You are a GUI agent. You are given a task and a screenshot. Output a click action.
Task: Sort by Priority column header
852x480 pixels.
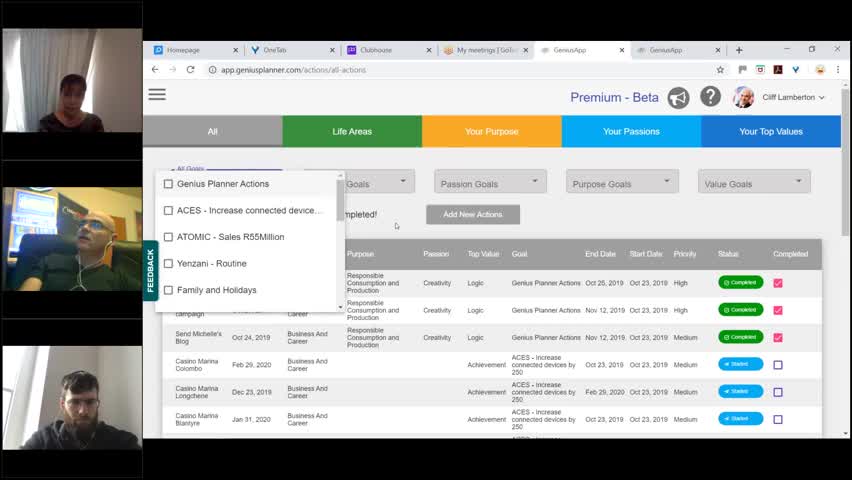(685, 254)
